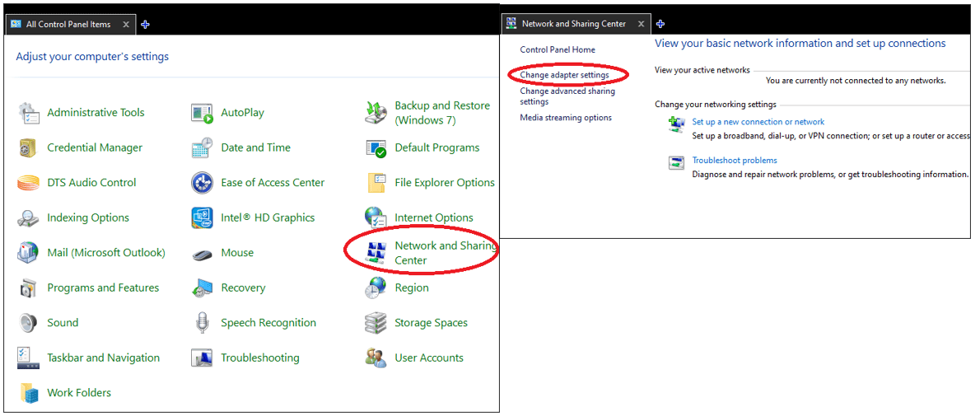The height and width of the screenshot is (416, 980).
Task: Click the Taskbar and Navigation icon
Action: click(x=30, y=358)
